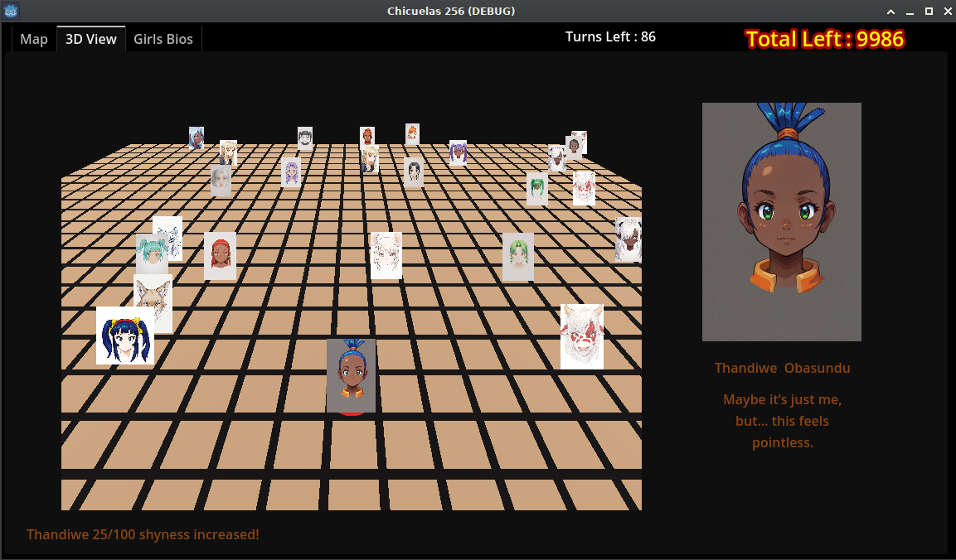
Task: Click the name Thandiwe Obasundu
Action: 782,368
